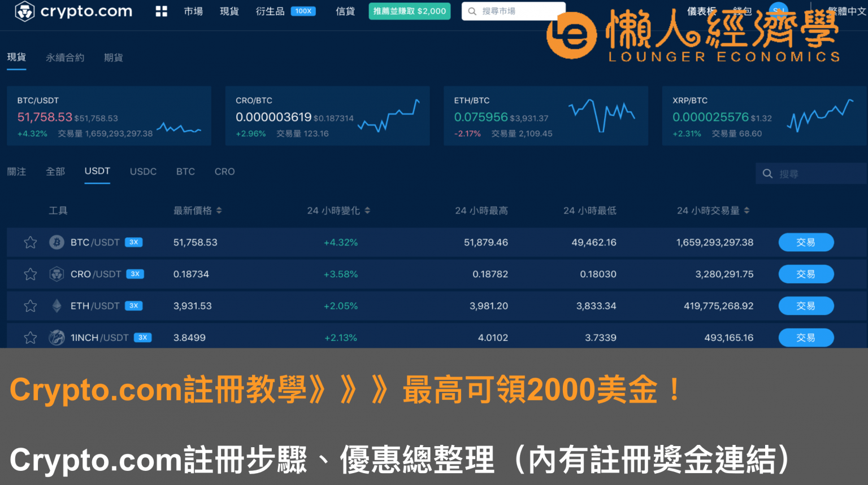Screen dimensions: 868x485
Task: Click the magnifier icon in top search box
Action: [472, 11]
